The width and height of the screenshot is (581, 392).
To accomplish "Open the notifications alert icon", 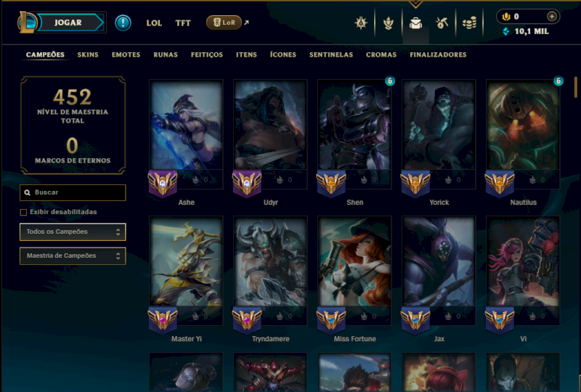I will [x=123, y=23].
